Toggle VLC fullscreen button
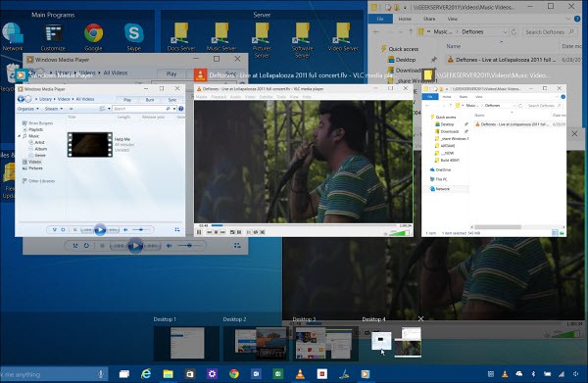The image size is (588, 383). [x=232, y=232]
